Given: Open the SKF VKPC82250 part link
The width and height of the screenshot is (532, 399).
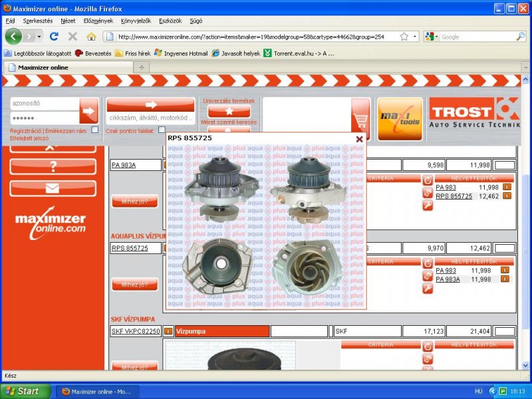Looking at the screenshot, I should (x=136, y=331).
